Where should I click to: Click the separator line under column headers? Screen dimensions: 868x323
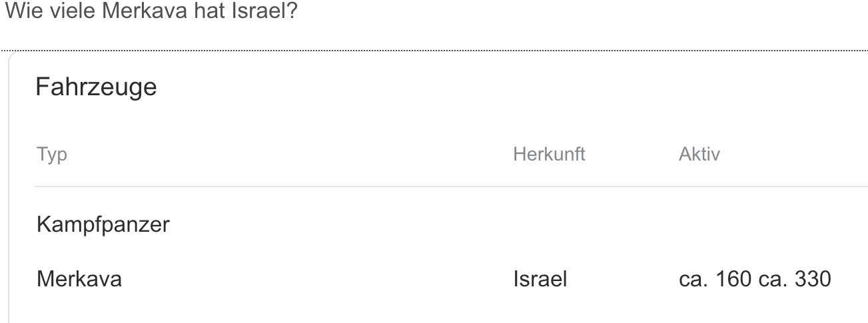pos(433,186)
